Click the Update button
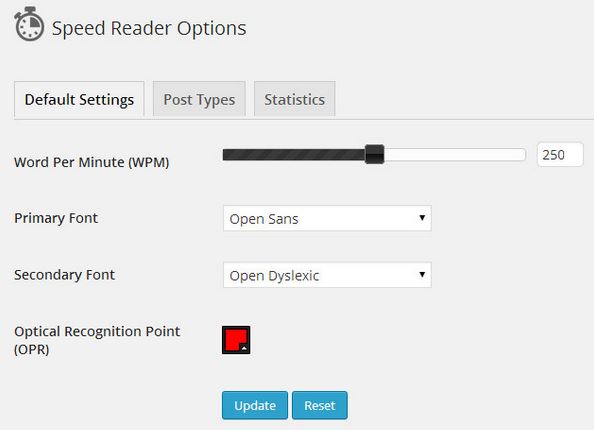The width and height of the screenshot is (594, 430). click(x=255, y=405)
